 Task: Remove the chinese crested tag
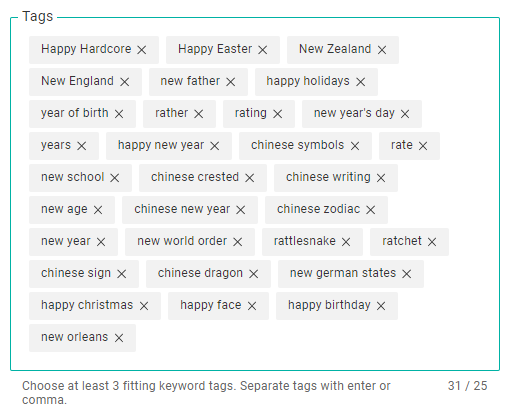click(x=250, y=178)
